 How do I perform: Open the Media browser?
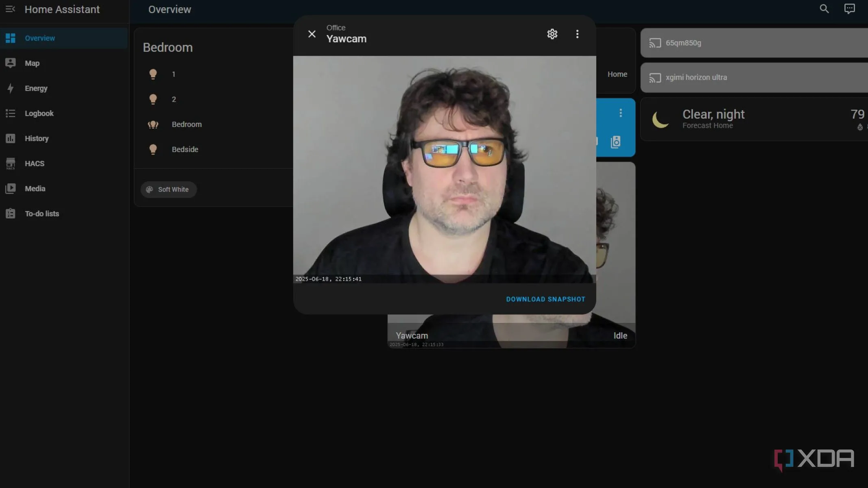[64, 189]
